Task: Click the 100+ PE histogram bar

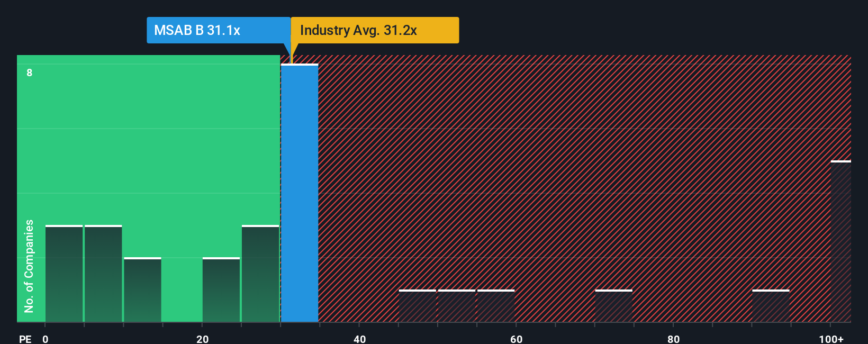Action: [841, 241]
